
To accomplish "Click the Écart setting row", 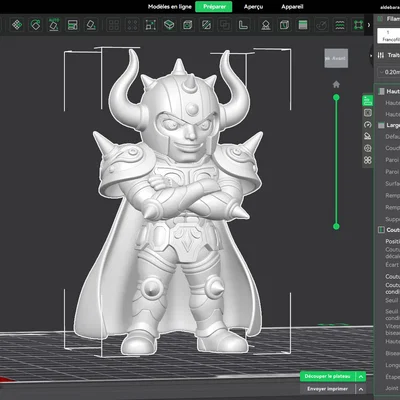I will click(392, 265).
